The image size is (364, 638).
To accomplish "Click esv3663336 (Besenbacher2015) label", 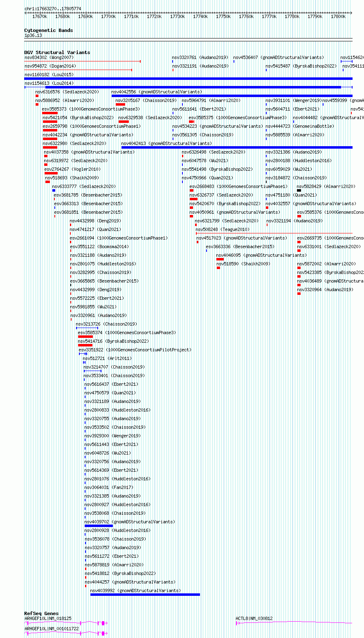I will coord(240,247).
